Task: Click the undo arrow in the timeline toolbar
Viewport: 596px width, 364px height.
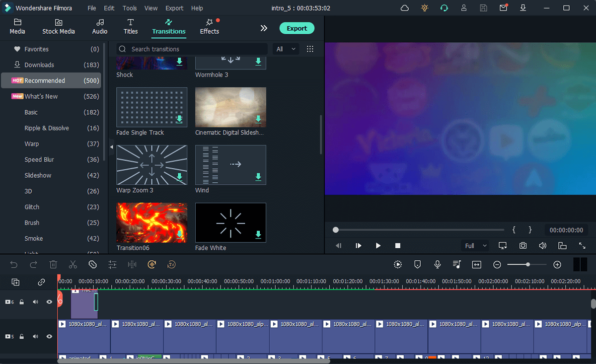Action: click(x=14, y=265)
